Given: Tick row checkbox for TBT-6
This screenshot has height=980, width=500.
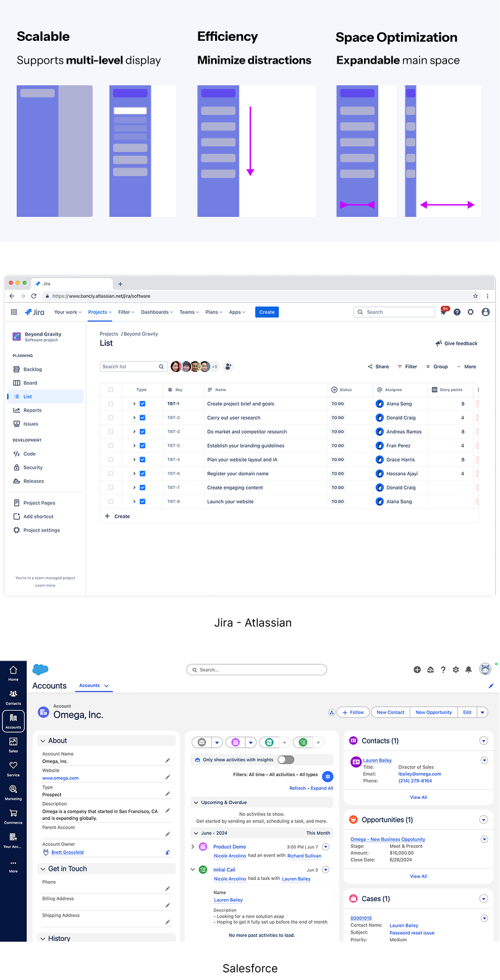Looking at the screenshot, I should tap(111, 473).
